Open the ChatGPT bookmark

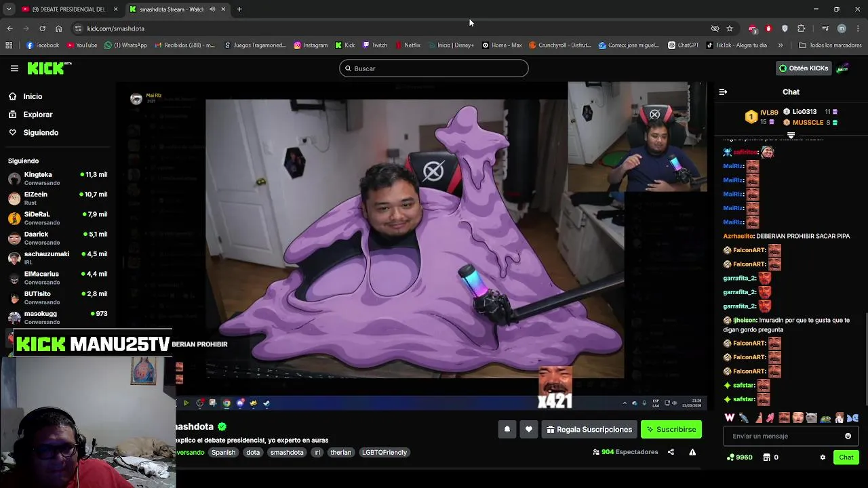click(684, 45)
